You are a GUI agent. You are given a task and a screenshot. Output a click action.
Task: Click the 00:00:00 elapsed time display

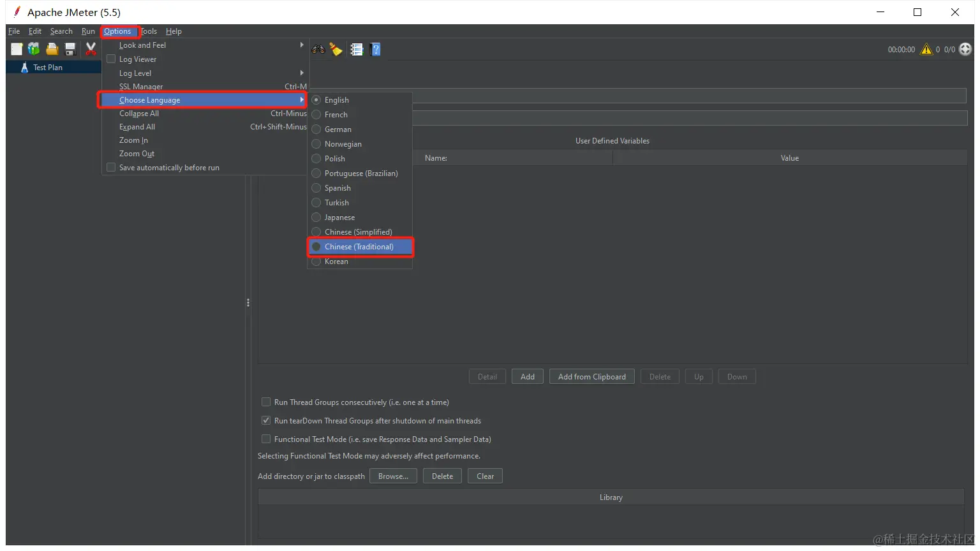[902, 49]
